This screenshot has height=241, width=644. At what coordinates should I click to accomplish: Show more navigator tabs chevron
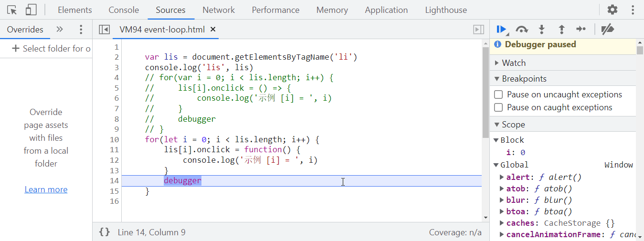[60, 30]
